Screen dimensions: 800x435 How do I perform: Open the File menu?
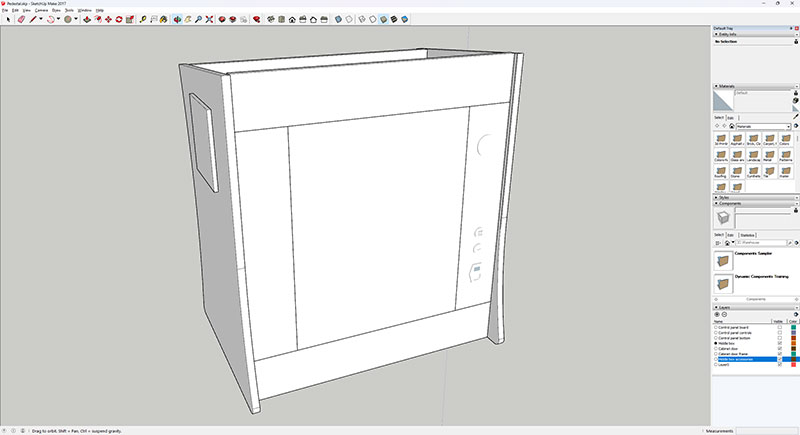click(5, 10)
